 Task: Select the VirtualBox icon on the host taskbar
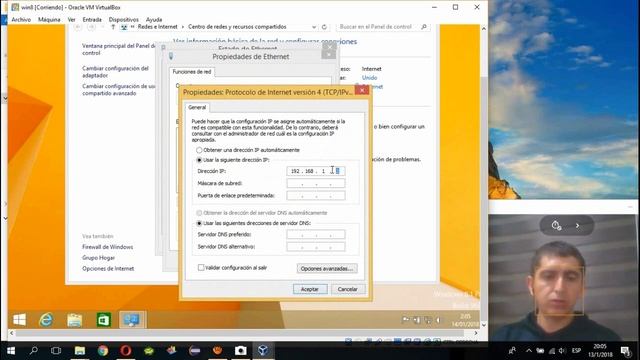(x=263, y=351)
